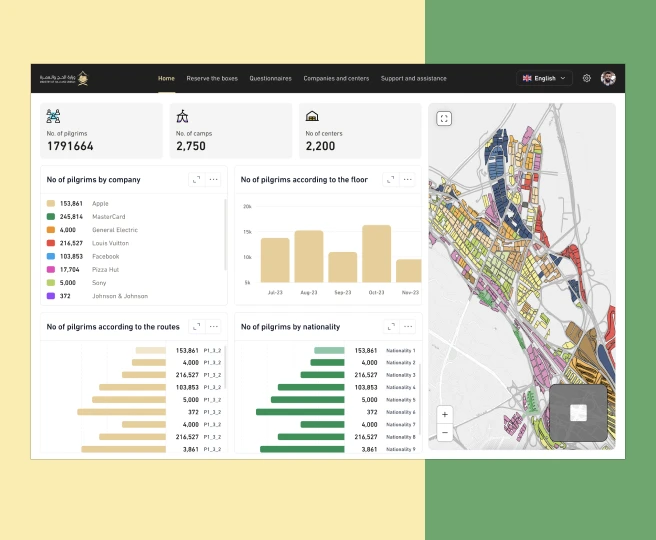
Task: Open the English language dropdown
Action: [x=544, y=78]
